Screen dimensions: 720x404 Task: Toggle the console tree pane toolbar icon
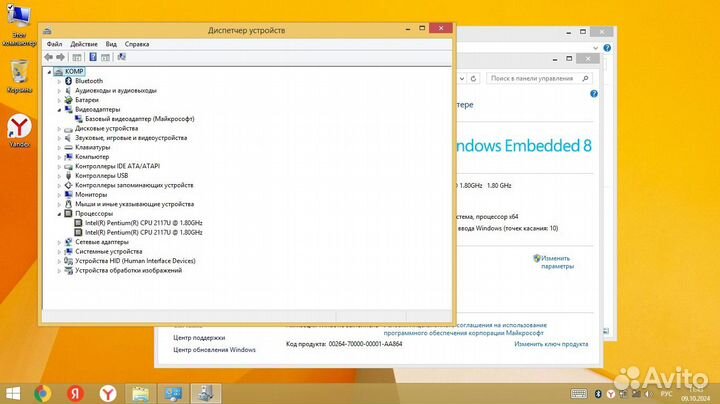[77, 57]
